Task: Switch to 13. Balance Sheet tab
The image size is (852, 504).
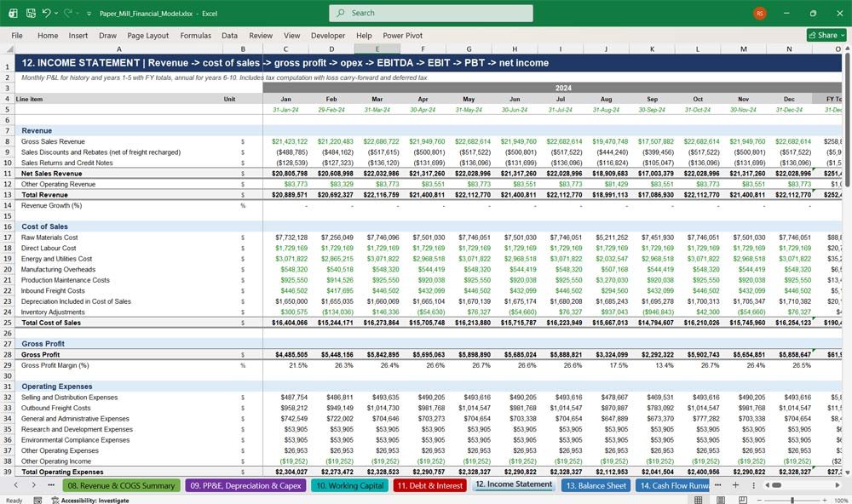Action: pyautogui.click(x=596, y=485)
